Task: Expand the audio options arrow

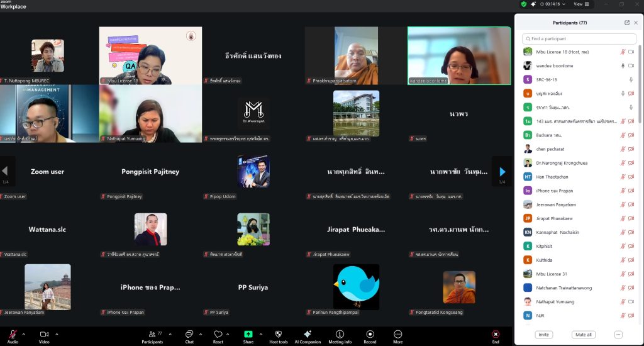Action: [24, 334]
